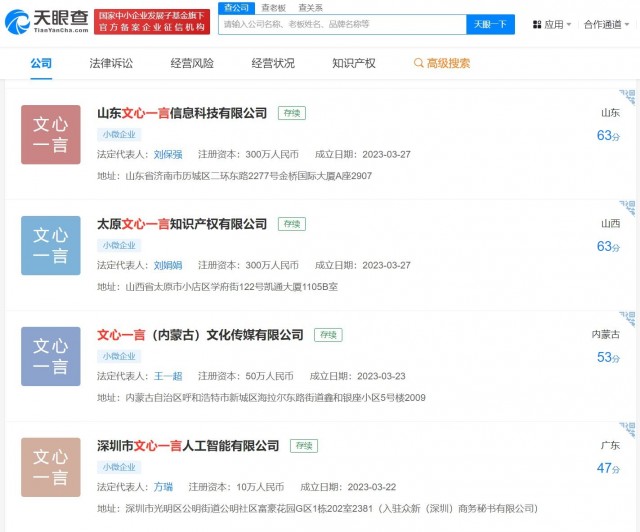Viewport: 640px width, 532px height.
Task: Focus the company name search input field
Action: click(342, 24)
